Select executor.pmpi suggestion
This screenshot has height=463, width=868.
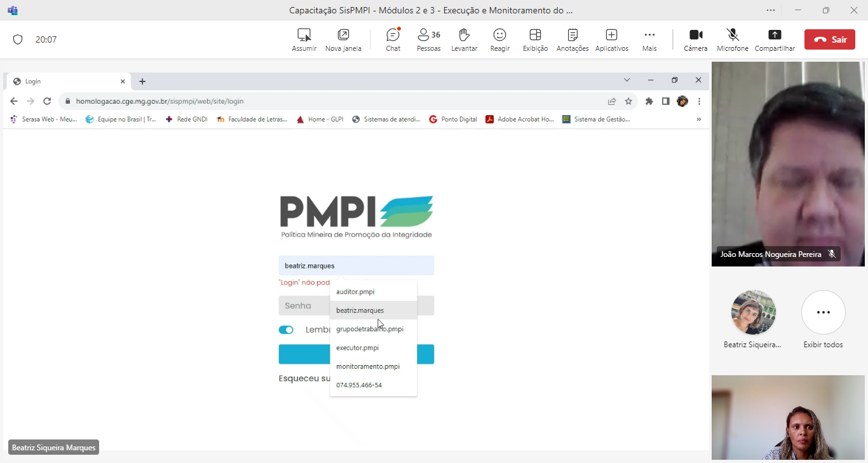click(374, 348)
